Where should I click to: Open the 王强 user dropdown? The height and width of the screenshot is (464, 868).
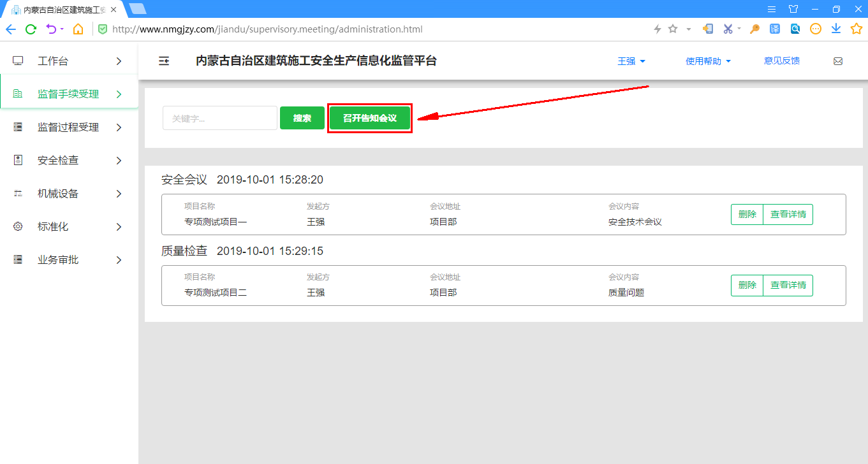(631, 61)
